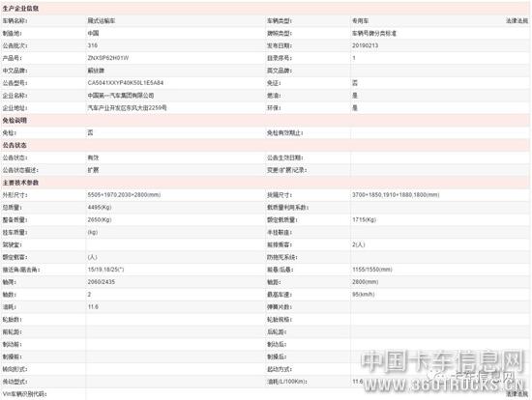Click the 轮胎规格 label
The height and width of the screenshot is (400, 532).
pyautogui.click(x=280, y=319)
